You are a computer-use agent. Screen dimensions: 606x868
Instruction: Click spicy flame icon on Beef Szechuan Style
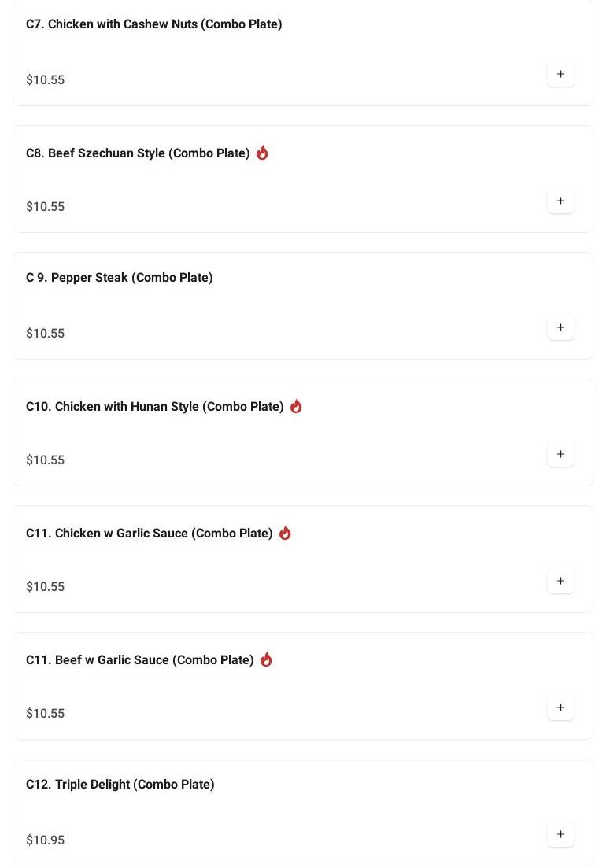pyautogui.click(x=262, y=153)
